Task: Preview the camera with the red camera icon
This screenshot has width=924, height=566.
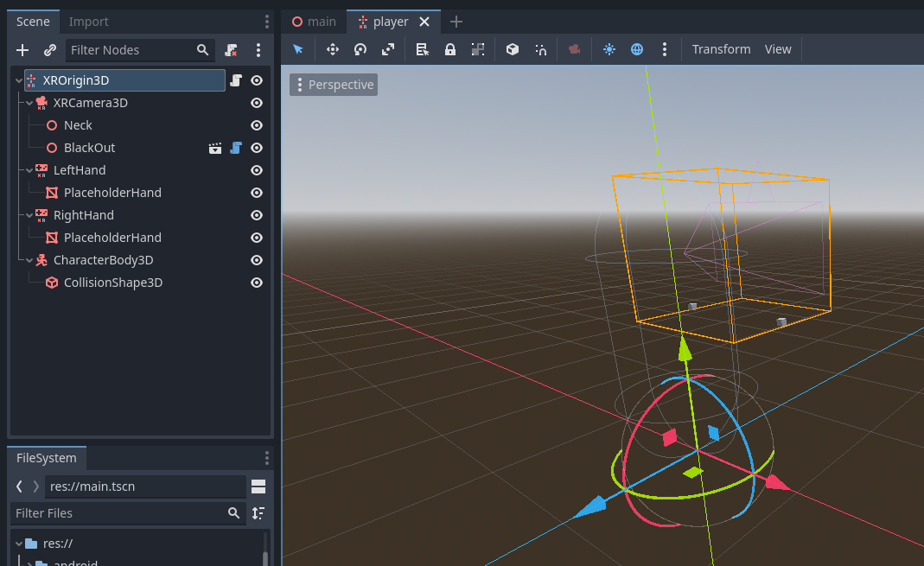Action: [574, 49]
